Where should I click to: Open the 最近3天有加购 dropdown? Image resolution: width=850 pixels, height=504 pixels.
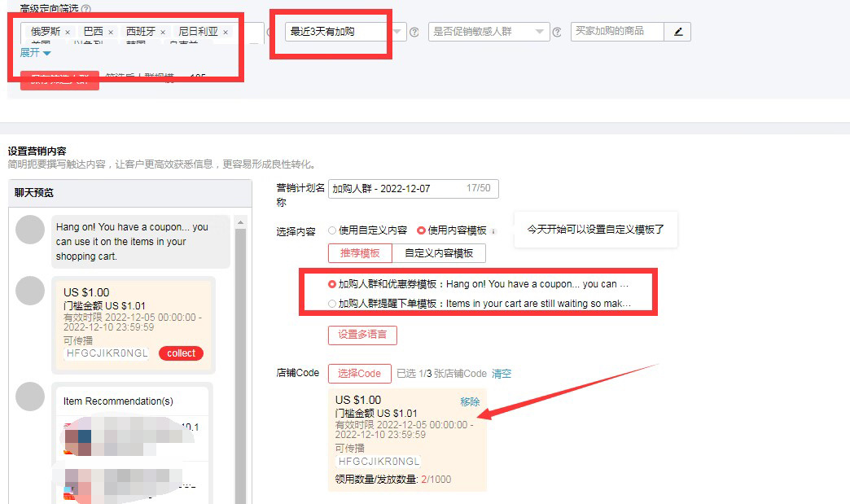coord(345,32)
